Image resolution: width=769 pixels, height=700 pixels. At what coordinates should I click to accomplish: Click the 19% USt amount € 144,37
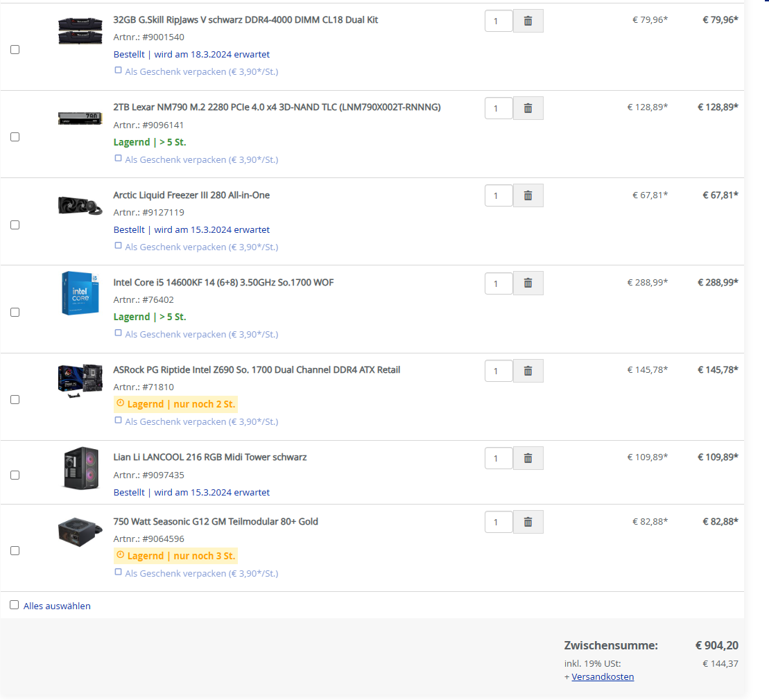coord(720,664)
